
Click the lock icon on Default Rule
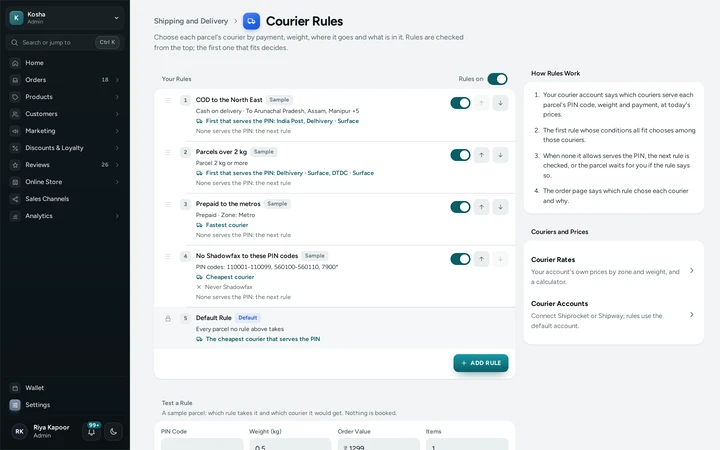click(168, 318)
